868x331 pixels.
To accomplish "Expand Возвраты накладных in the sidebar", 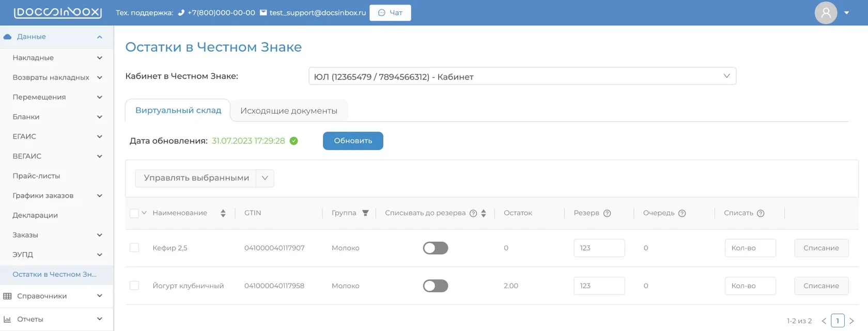I will coord(100,77).
